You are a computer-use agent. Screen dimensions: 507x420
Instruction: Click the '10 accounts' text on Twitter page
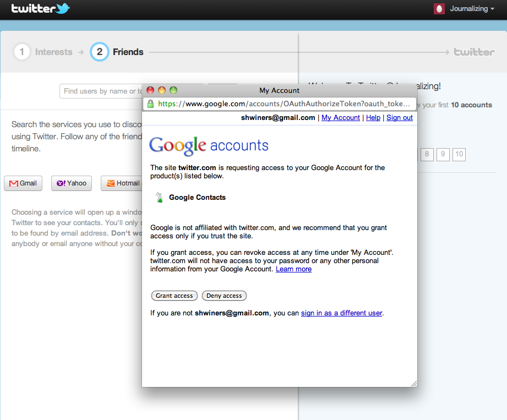point(471,105)
